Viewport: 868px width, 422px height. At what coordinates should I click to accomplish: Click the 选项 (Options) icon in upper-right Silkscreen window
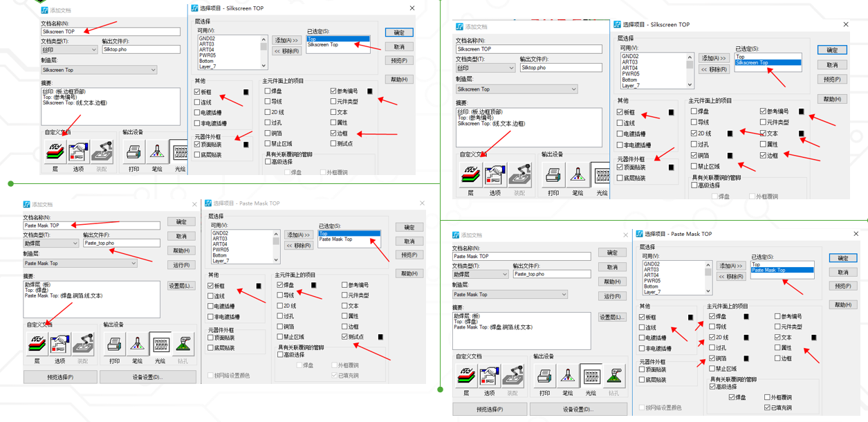[495, 175]
